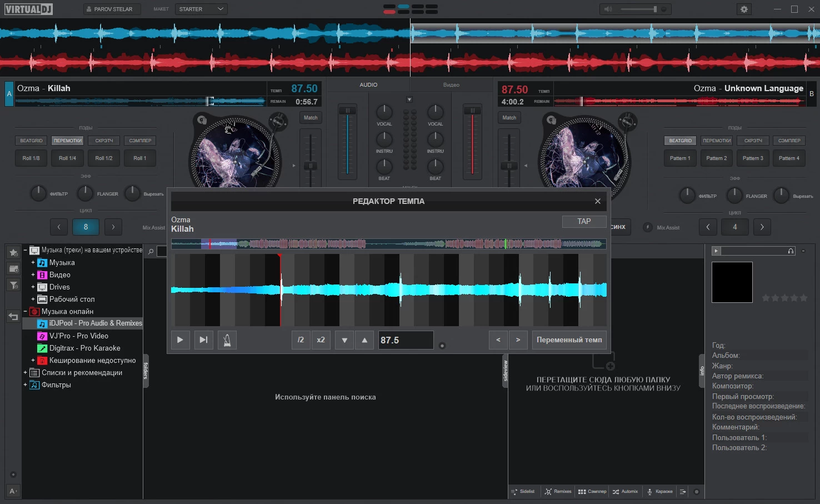Toggle Mix Assist on deck B
The image size is (820, 504).
coord(648,227)
